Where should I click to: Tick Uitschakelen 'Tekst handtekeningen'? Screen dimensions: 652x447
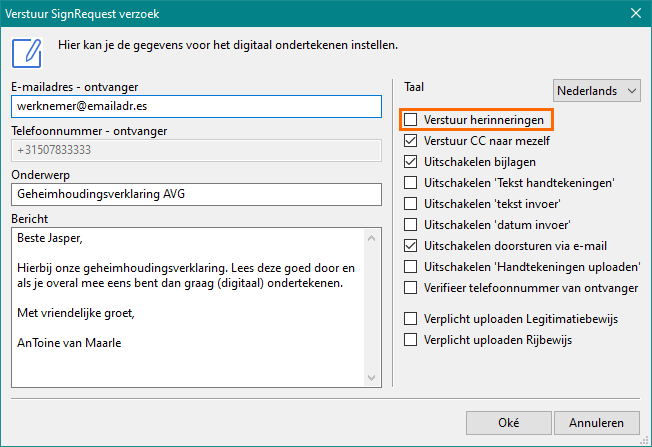[x=410, y=183]
